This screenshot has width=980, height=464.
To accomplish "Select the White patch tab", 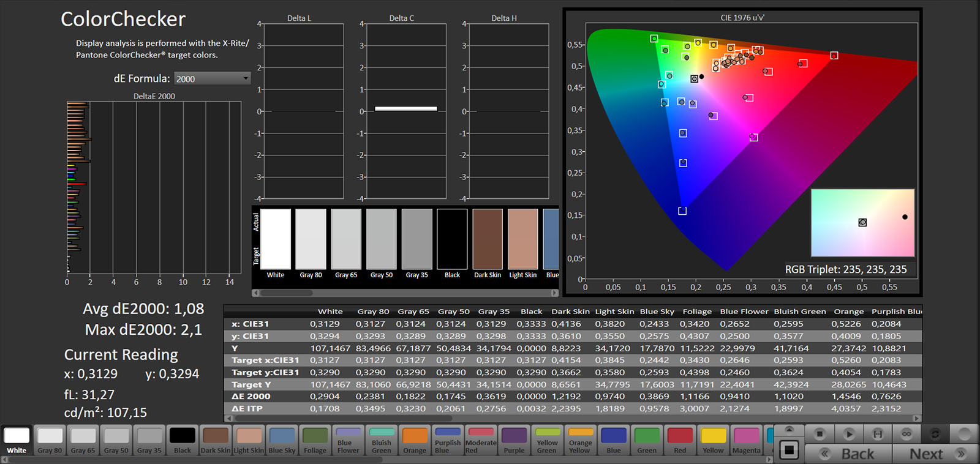I will pyautogui.click(x=17, y=441).
